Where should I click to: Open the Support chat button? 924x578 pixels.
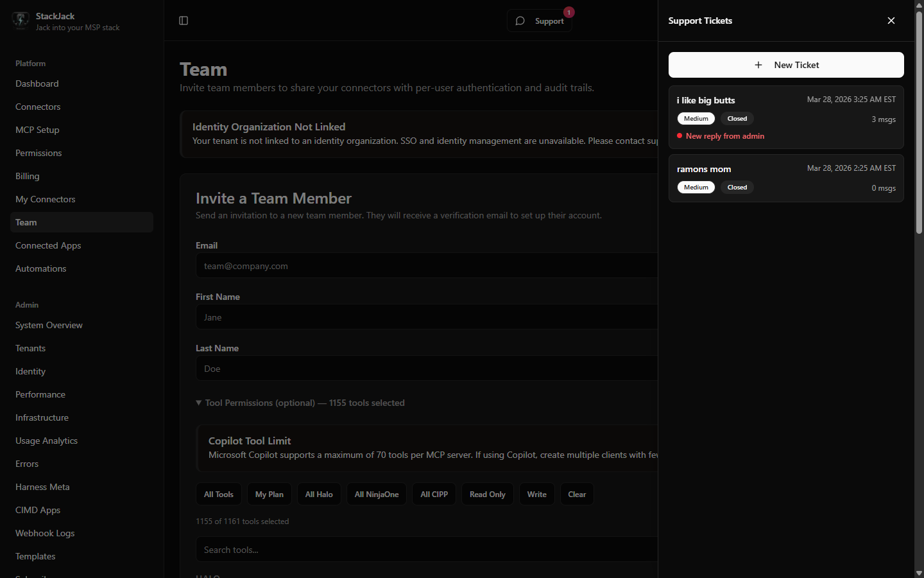click(540, 21)
